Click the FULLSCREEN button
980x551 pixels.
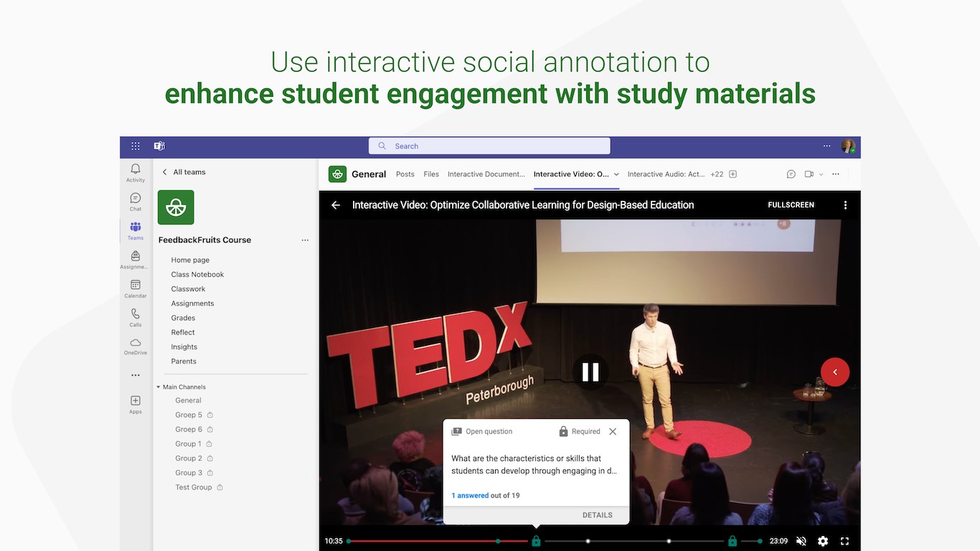pos(791,205)
